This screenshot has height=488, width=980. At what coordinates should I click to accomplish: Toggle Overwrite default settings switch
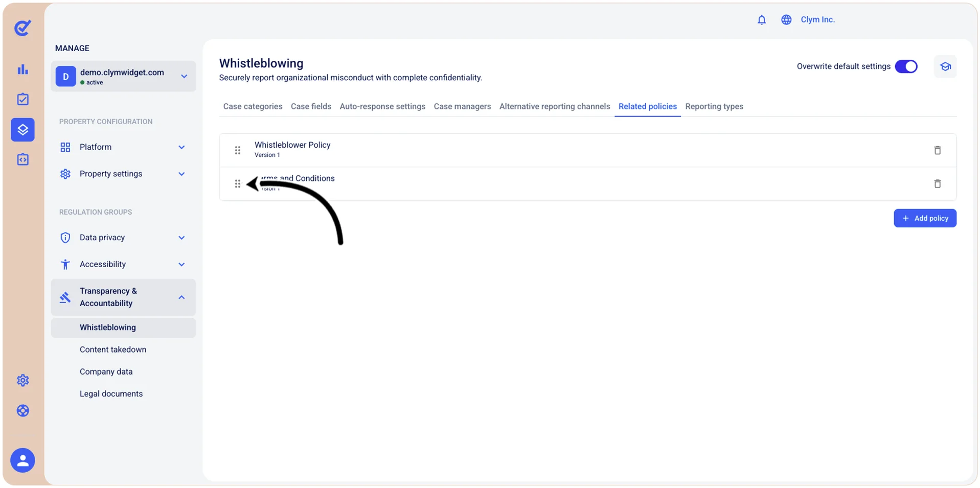pyautogui.click(x=906, y=66)
